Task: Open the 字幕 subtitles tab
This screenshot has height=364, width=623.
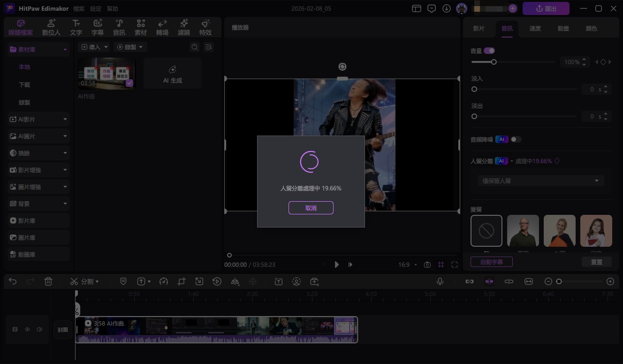Action: pos(98,28)
